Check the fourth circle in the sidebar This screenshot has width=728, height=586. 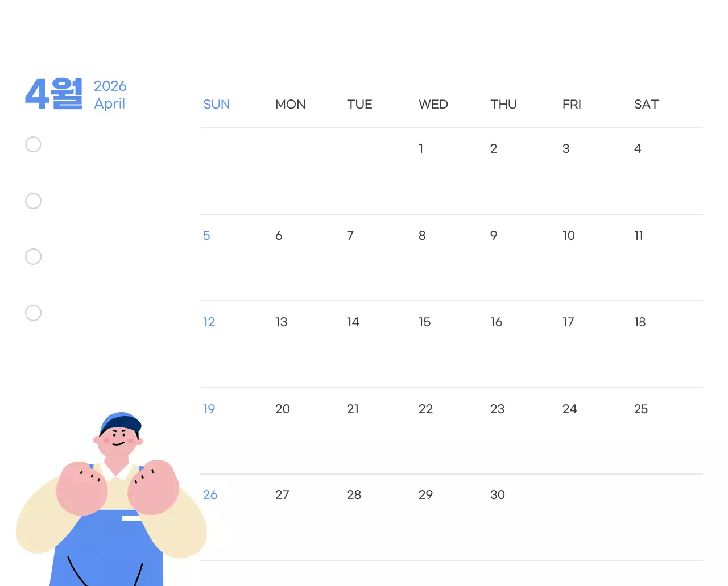point(33,313)
